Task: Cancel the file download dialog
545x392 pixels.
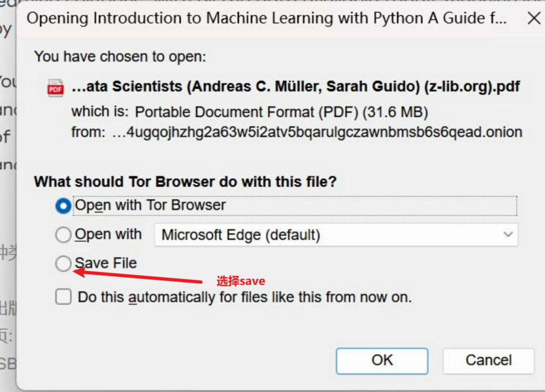Action: [x=488, y=361]
